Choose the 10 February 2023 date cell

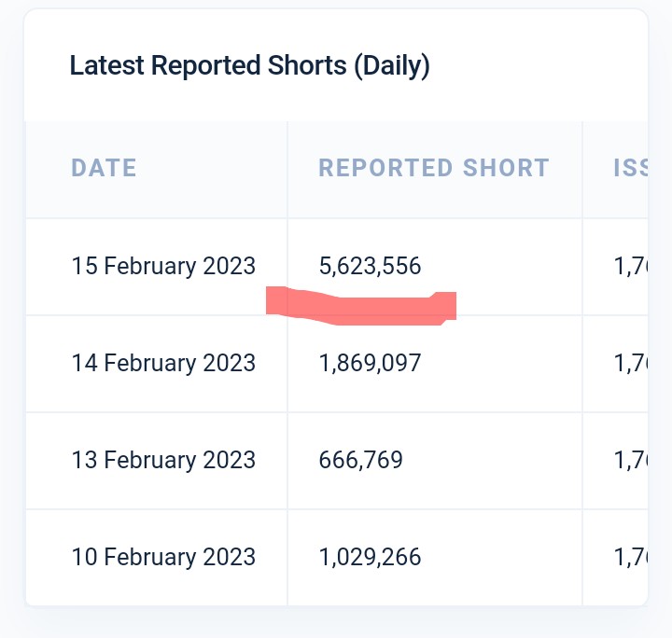click(163, 557)
